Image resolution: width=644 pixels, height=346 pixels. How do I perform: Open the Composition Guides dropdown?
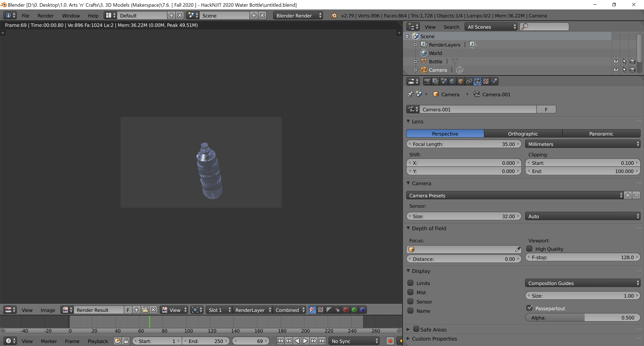point(582,283)
